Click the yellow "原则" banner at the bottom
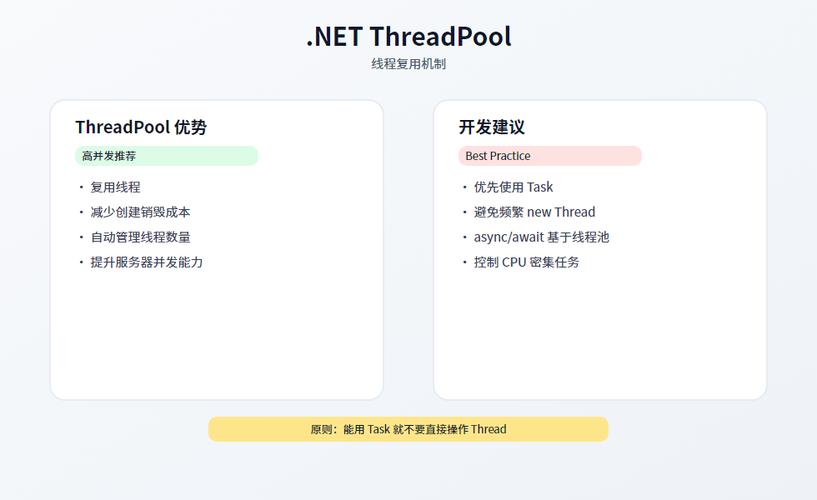Viewport: 817px width, 500px height. (408, 429)
